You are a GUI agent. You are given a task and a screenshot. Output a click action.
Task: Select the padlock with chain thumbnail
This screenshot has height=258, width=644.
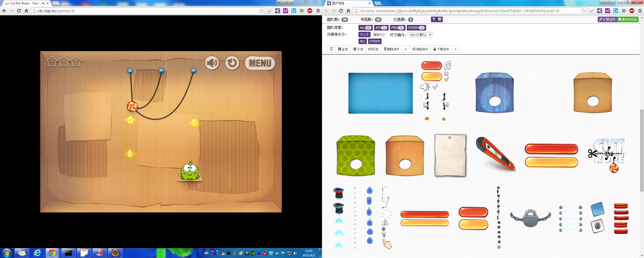(531, 218)
